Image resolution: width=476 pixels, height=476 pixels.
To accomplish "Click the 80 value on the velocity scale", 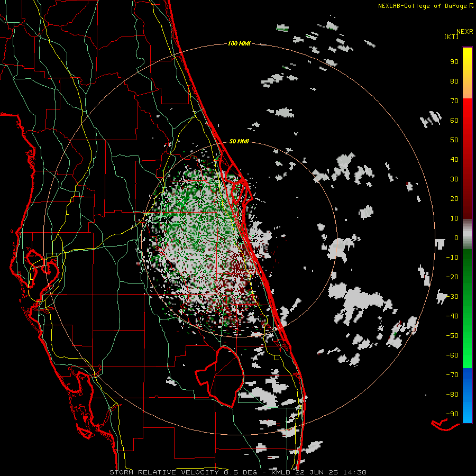I will coord(454,81).
